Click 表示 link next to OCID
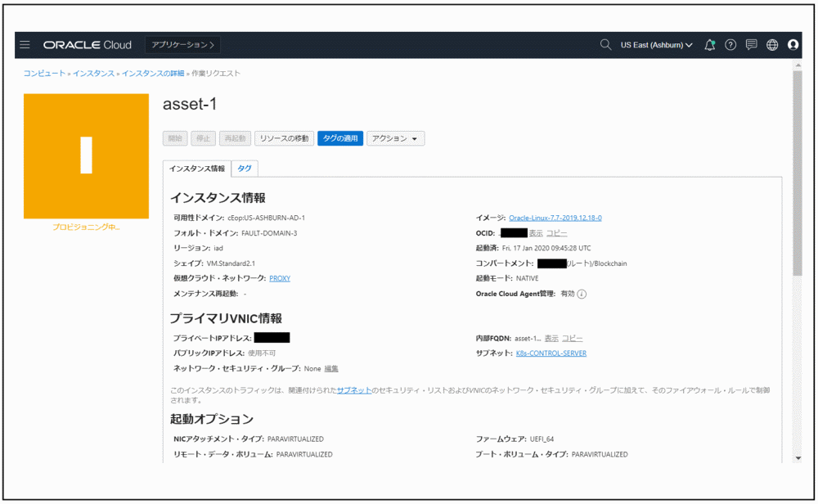 [536, 232]
